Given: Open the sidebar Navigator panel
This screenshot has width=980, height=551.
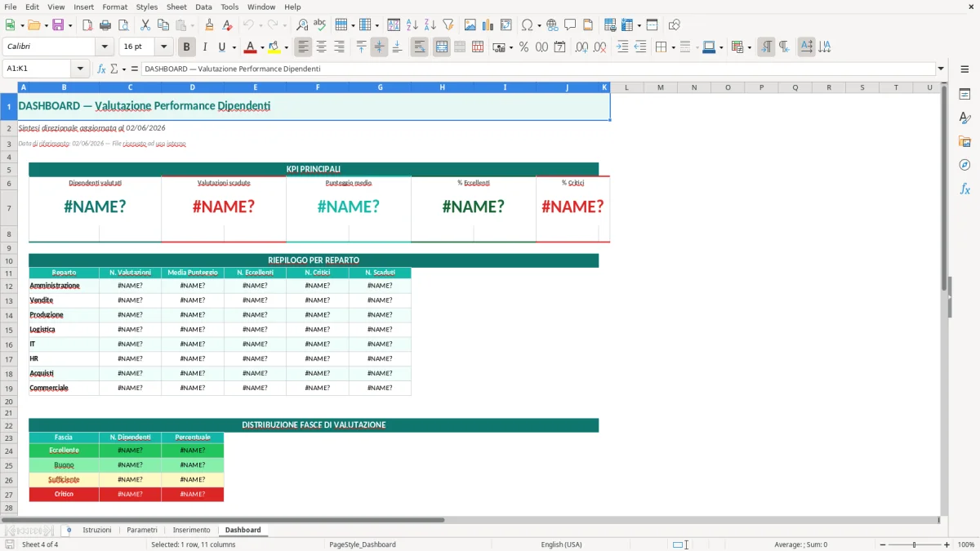Looking at the screenshot, I should (x=964, y=165).
